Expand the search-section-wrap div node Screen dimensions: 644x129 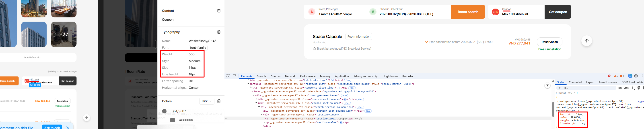(256, 99)
